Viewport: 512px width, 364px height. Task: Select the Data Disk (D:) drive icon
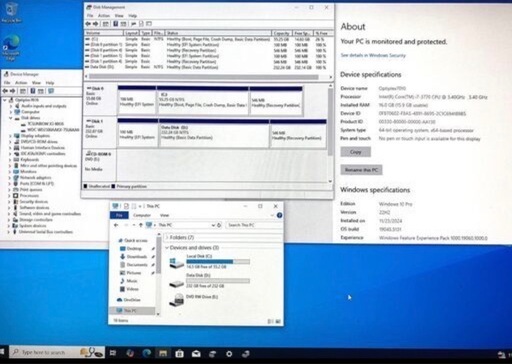click(x=176, y=283)
